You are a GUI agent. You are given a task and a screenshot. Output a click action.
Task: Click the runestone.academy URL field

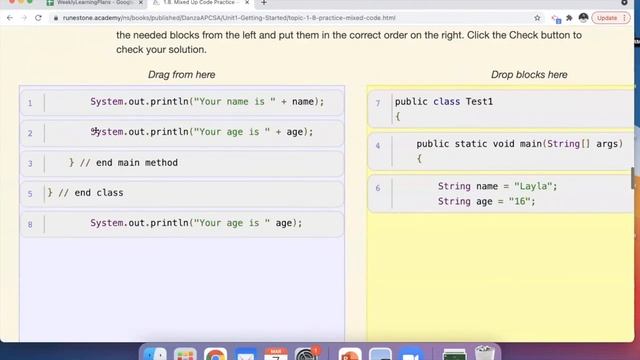(229, 18)
